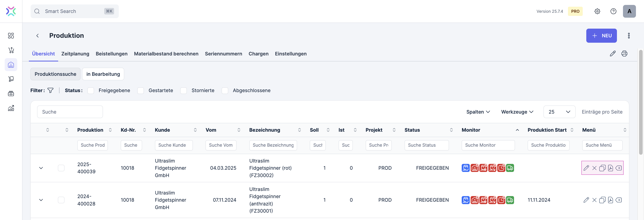Image resolution: width=644 pixels, height=220 pixels.
Task: Click the PDF icon for production 2025-400039
Action: point(610,168)
